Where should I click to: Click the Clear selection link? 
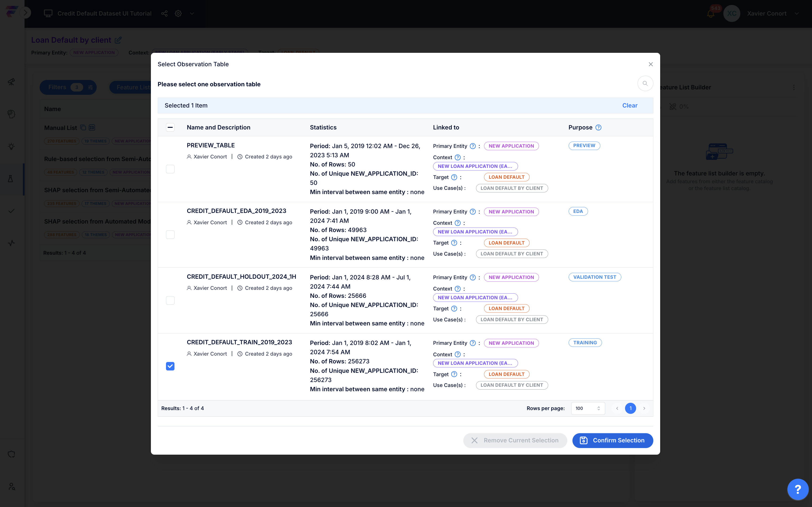[x=630, y=106]
